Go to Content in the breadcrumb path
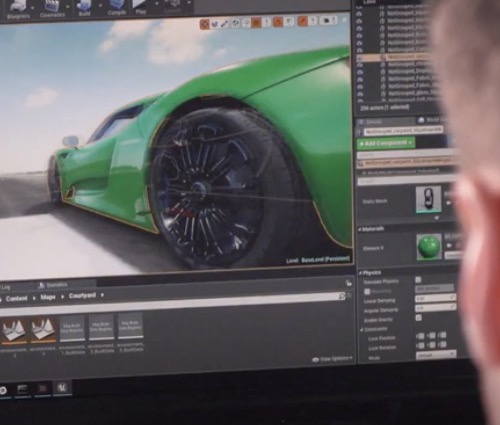 (16, 298)
